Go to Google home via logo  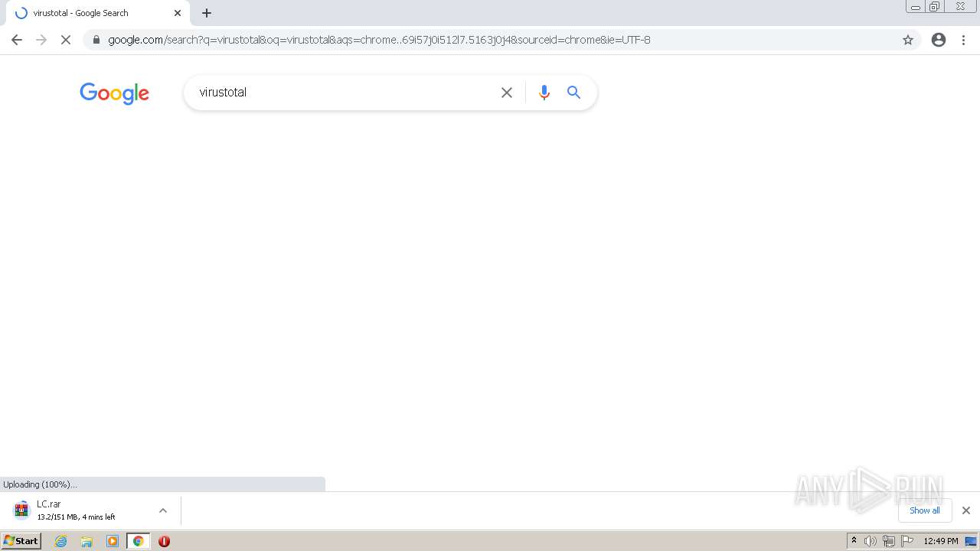click(114, 93)
